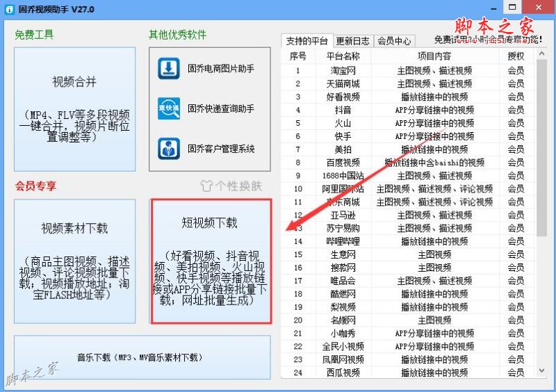556x392 pixels.
Task: Click 主图视频 cell in 生意网 row
Action: [434, 254]
